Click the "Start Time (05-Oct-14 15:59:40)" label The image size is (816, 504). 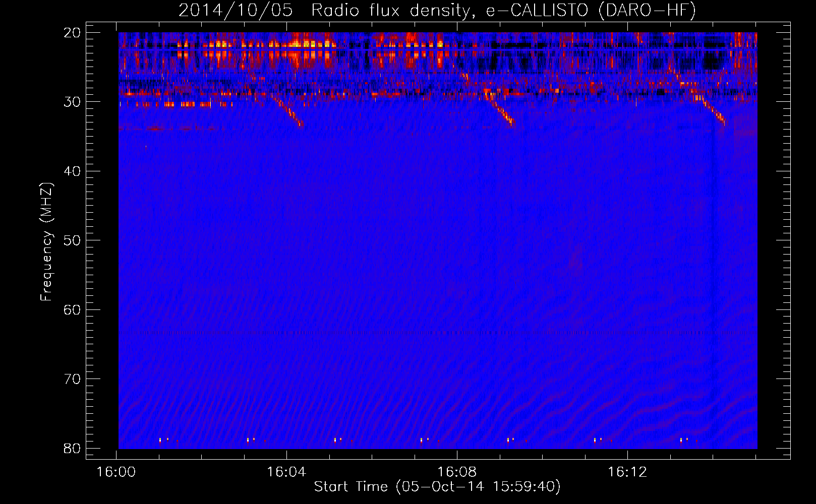[x=437, y=487]
